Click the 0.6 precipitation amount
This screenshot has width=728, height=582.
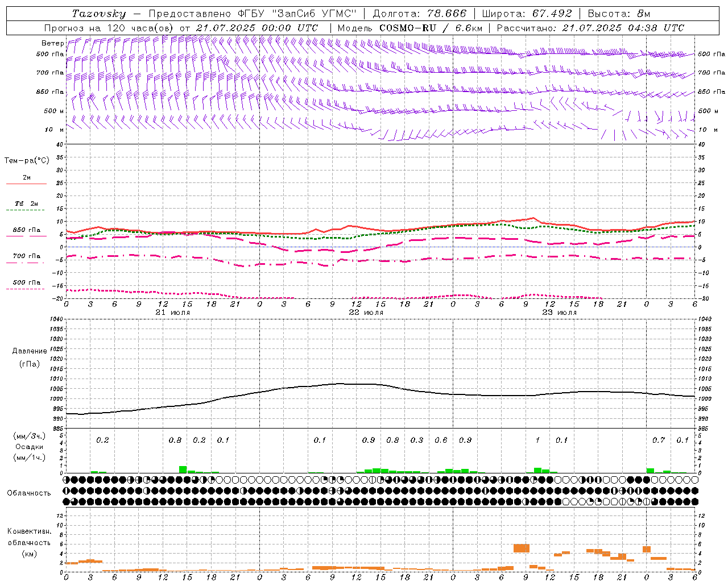tap(441, 440)
